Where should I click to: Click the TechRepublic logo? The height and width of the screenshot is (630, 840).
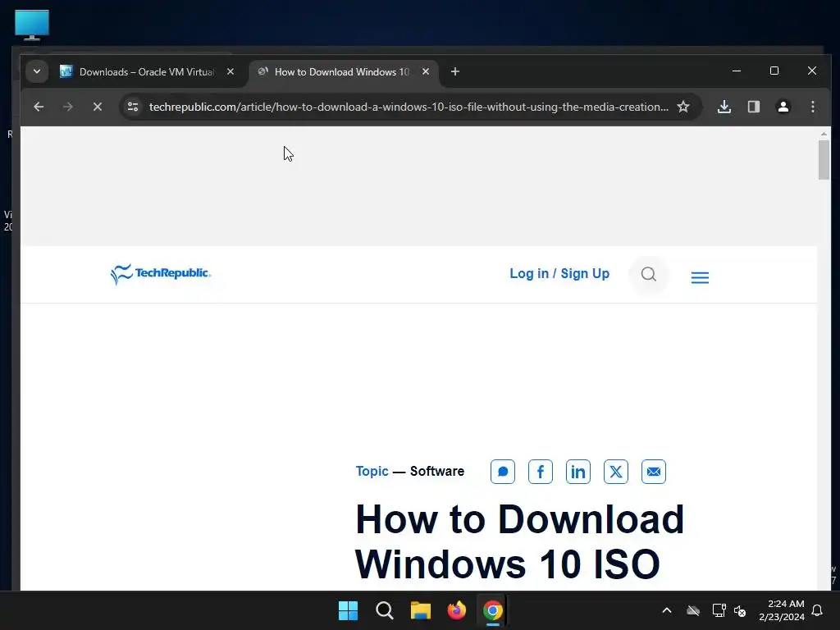pyautogui.click(x=161, y=274)
